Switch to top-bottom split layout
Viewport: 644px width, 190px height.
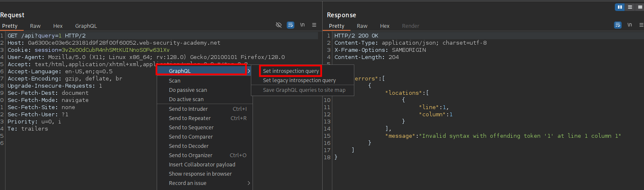point(630,7)
